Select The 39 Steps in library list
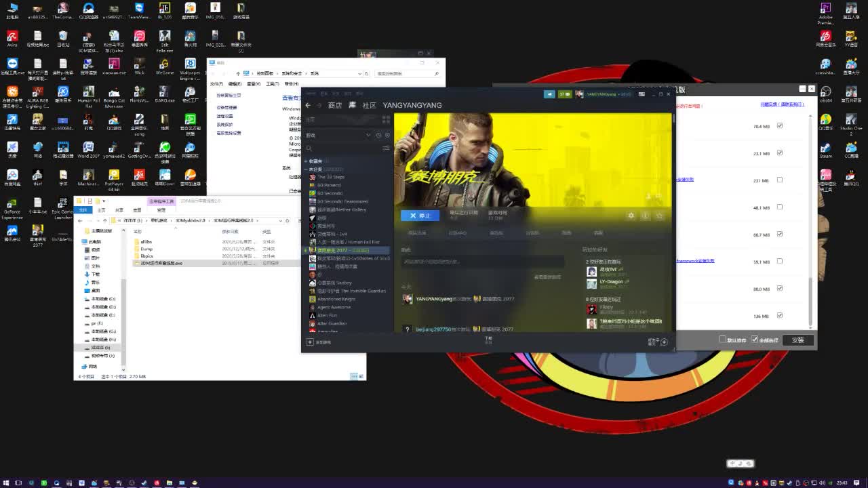 [330, 177]
